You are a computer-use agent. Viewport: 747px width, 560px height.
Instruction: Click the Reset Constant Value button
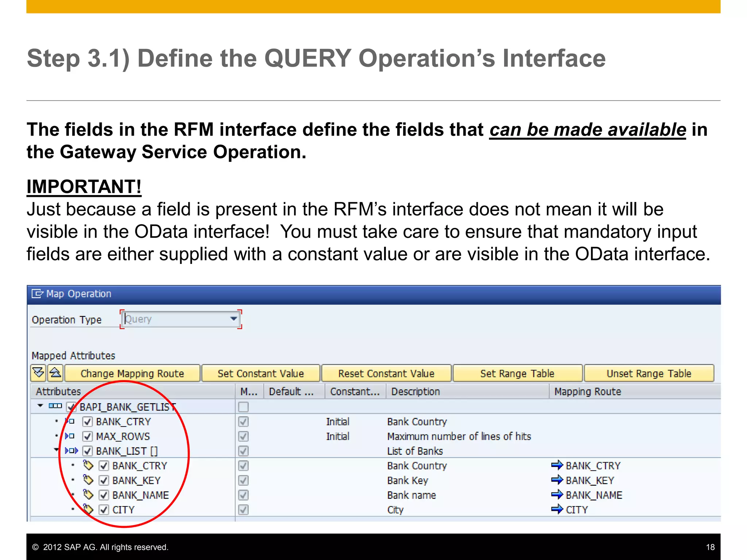tap(386, 373)
